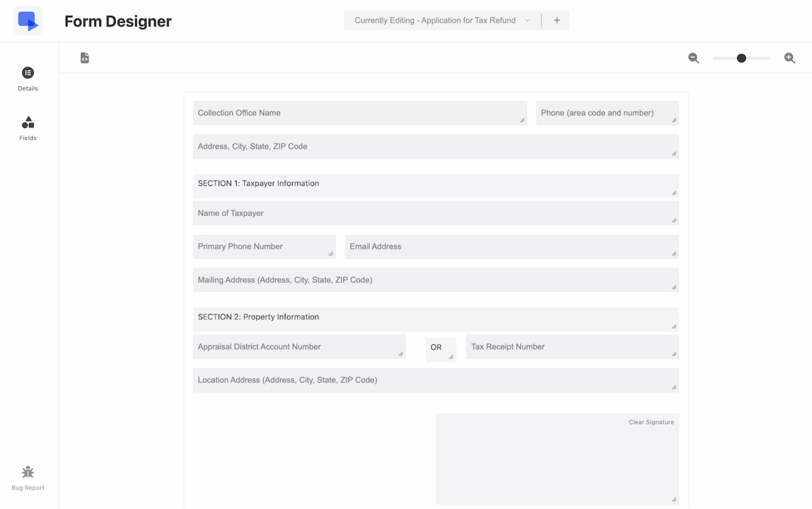
Task: Select the Mailing Address field
Action: tap(436, 279)
